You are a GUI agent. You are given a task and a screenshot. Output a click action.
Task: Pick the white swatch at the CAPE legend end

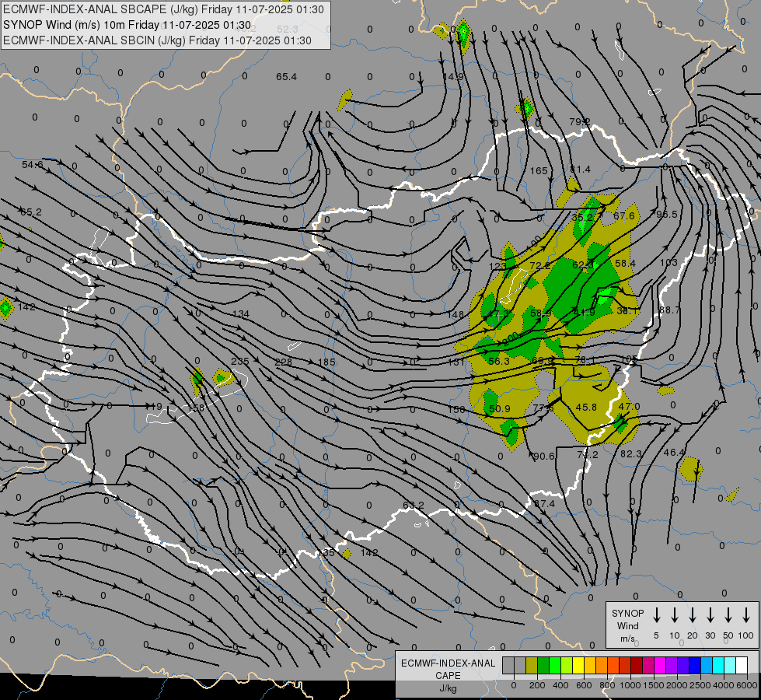(741, 665)
